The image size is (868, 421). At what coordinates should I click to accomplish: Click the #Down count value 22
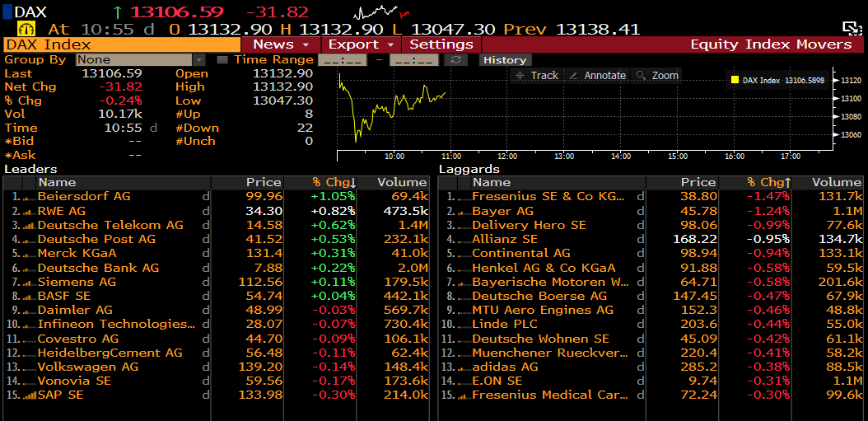point(306,128)
